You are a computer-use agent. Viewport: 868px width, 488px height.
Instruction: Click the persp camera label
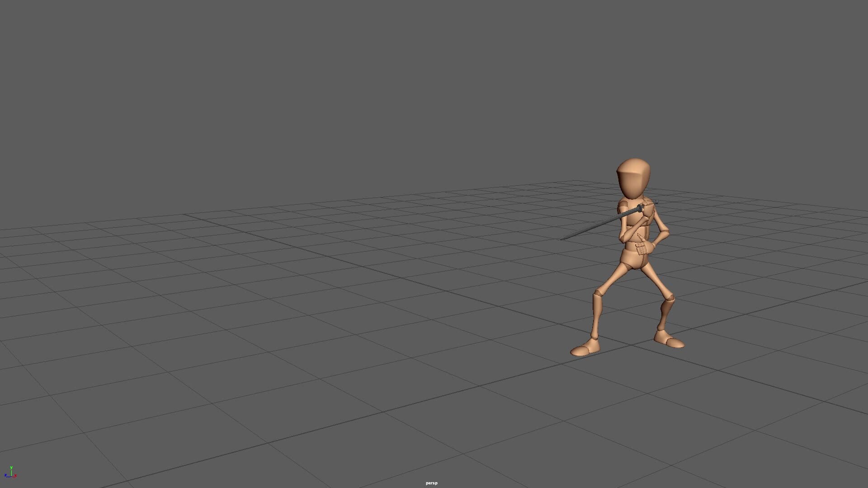431,483
